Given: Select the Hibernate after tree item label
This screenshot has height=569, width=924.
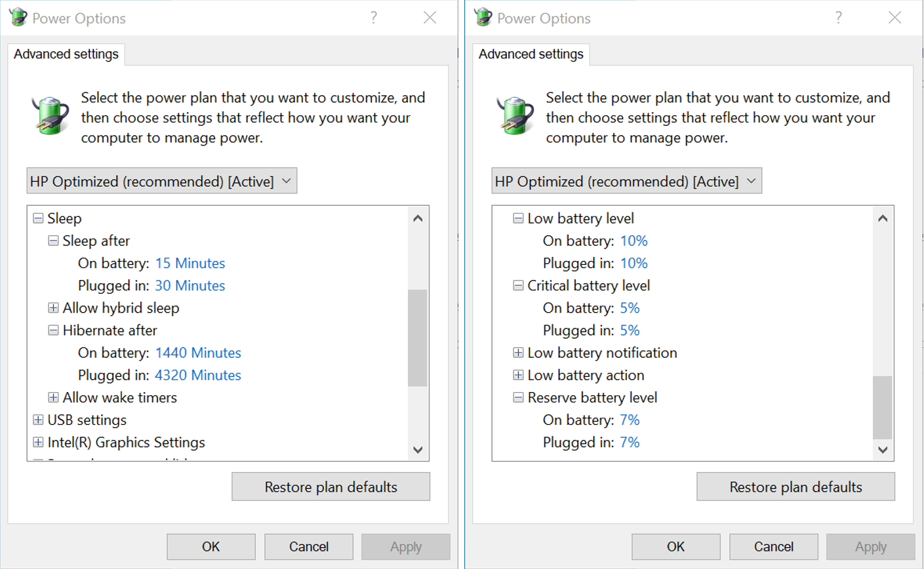Looking at the screenshot, I should tap(110, 330).
